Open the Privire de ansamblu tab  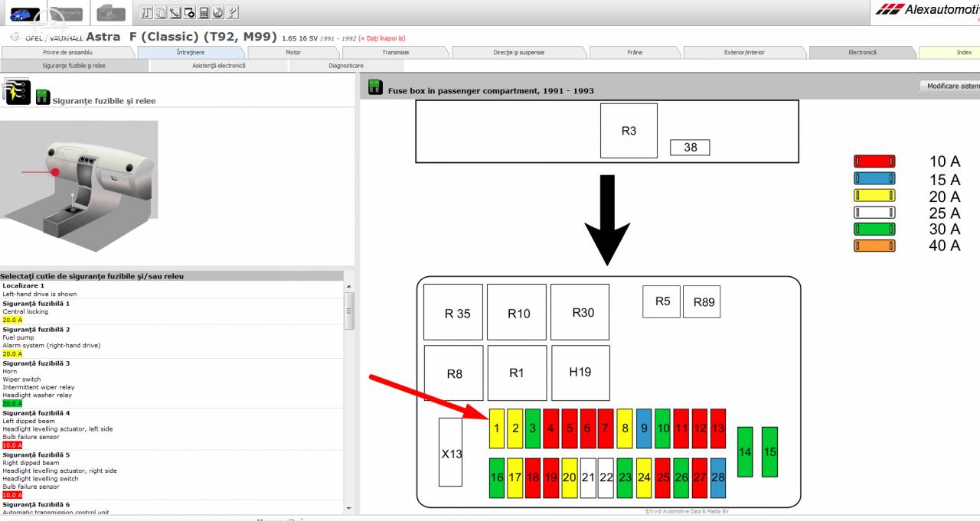pos(69,53)
